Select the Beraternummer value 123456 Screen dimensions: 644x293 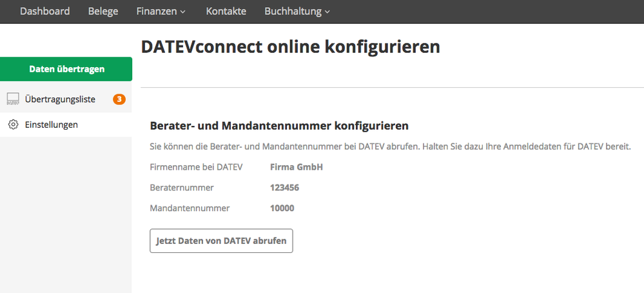[285, 188]
